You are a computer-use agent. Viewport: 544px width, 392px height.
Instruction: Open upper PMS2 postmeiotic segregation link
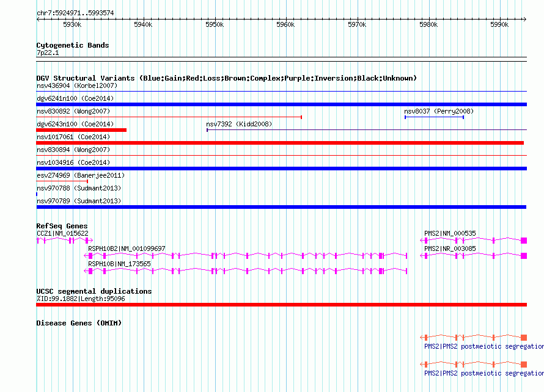[484, 346]
